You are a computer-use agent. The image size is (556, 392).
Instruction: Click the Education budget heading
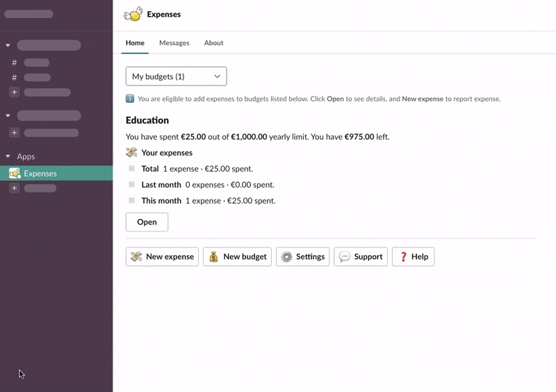(x=147, y=120)
